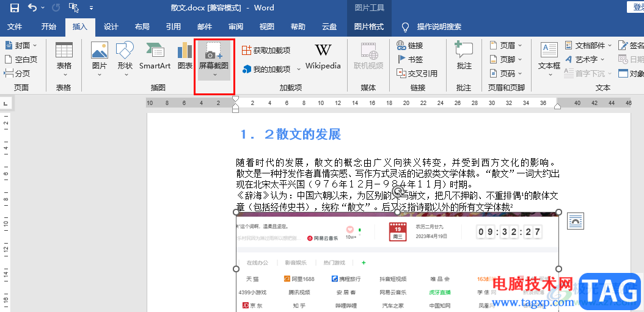Click the top-right image resize handle
Viewport: 644px width, 312px height.
pos(558,212)
